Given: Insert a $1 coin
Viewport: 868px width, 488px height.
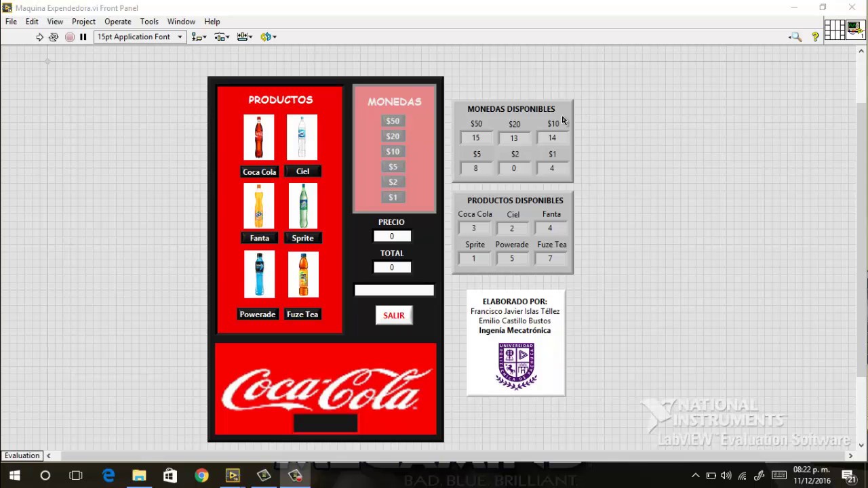Looking at the screenshot, I should (x=393, y=197).
